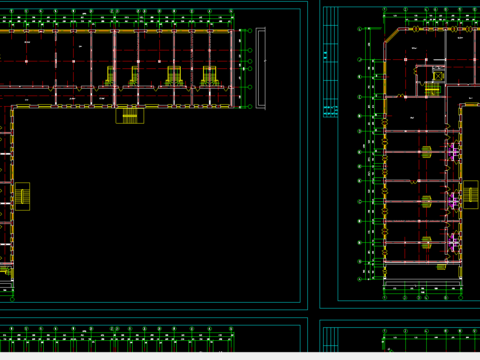Pick the middle magenta fixture in the right plan
The height and width of the screenshot is (360, 480).
[453, 201]
